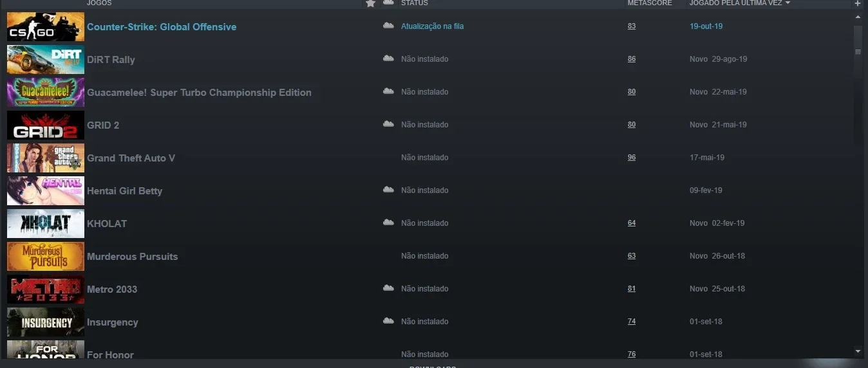868x368 pixels.
Task: Open Metascore 83 link for Counter-Strike
Action: coord(632,26)
